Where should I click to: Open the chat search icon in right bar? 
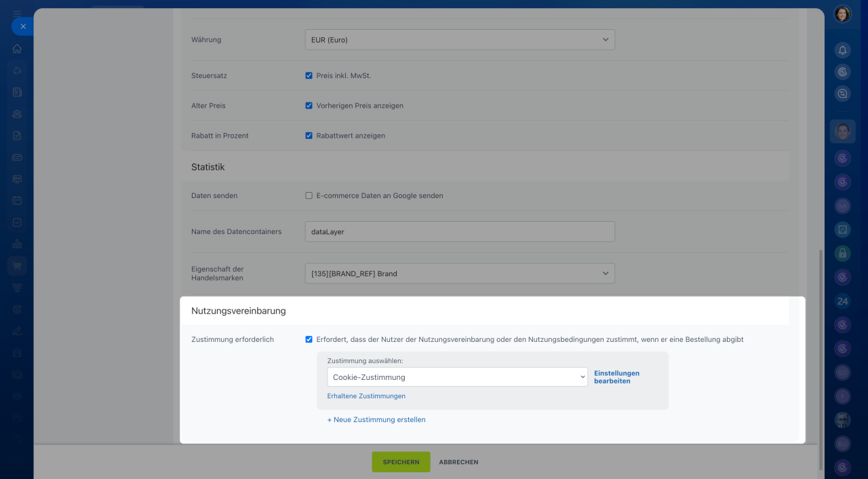coord(842,94)
